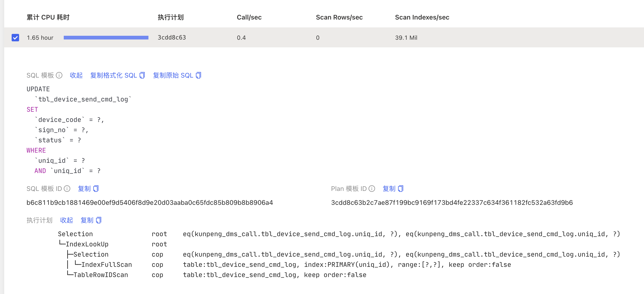Click the Call/sec column header

pyautogui.click(x=249, y=17)
